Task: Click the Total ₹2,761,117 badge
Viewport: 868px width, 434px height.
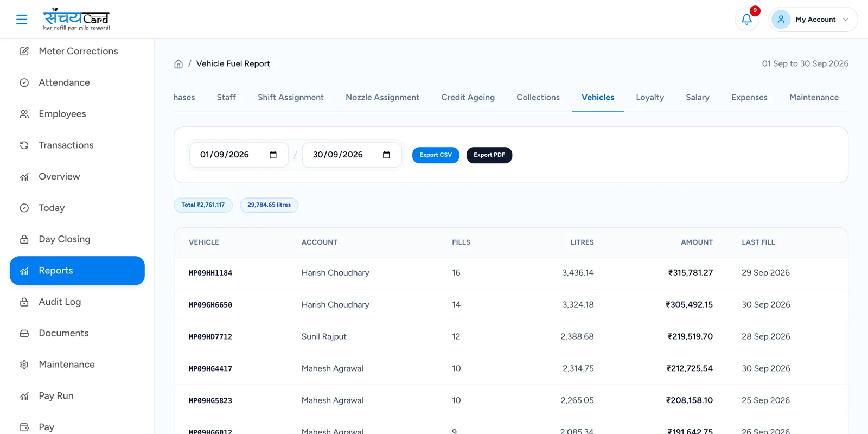Action: click(x=203, y=205)
